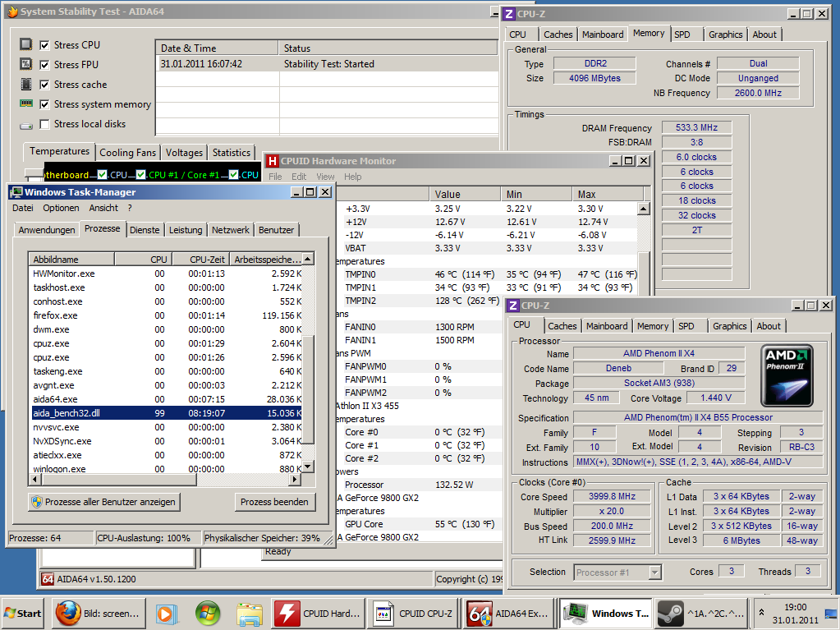
Task: Click Stability Test: Started log entry
Action: coord(329,64)
